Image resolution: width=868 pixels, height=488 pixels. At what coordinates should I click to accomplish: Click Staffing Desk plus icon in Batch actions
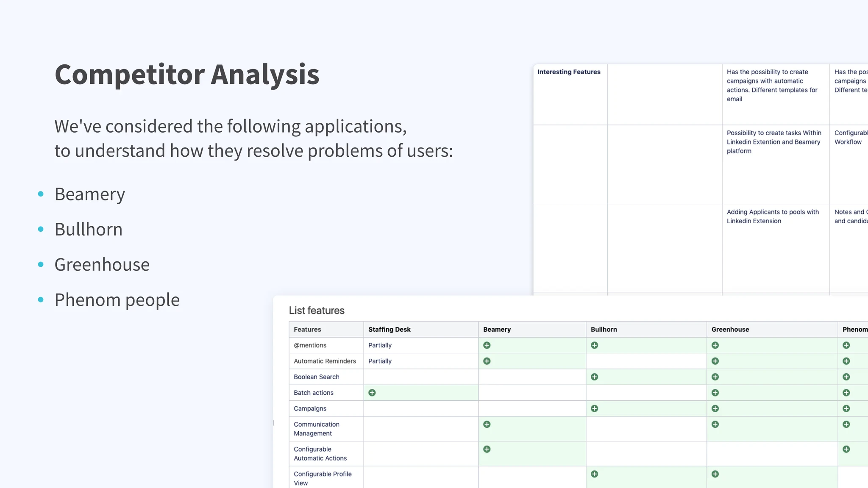click(x=372, y=393)
